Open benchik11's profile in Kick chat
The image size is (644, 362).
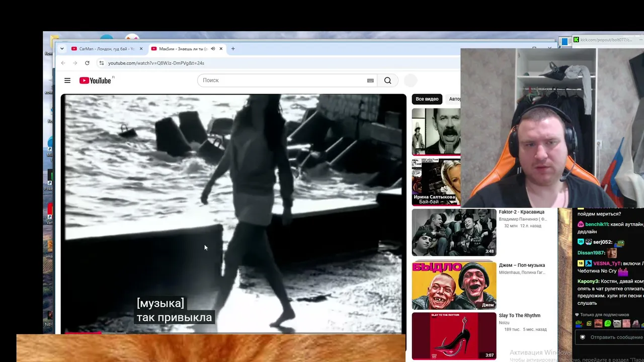(x=597, y=224)
